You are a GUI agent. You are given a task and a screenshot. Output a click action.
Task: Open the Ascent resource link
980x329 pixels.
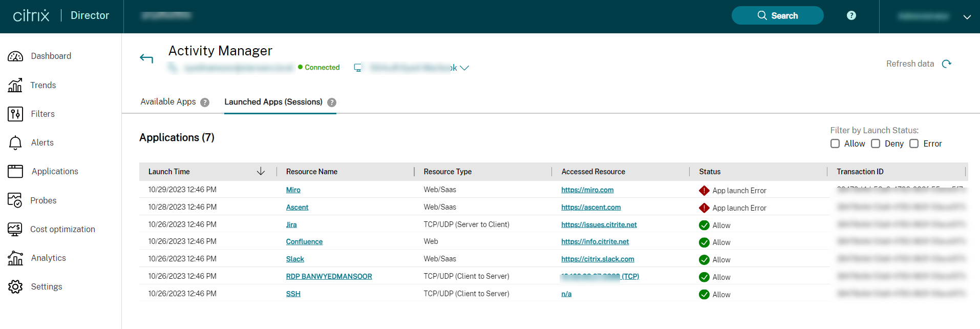(x=297, y=207)
